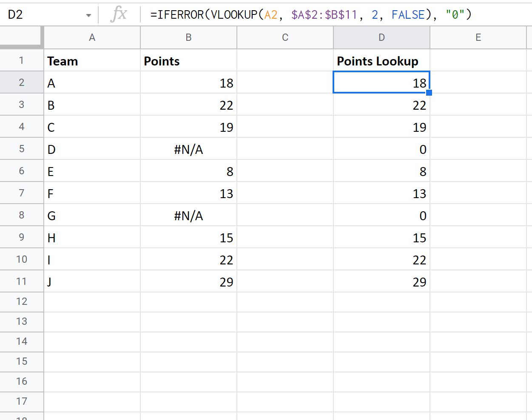
Task: Click cell B10 with value 22
Action: point(188,259)
